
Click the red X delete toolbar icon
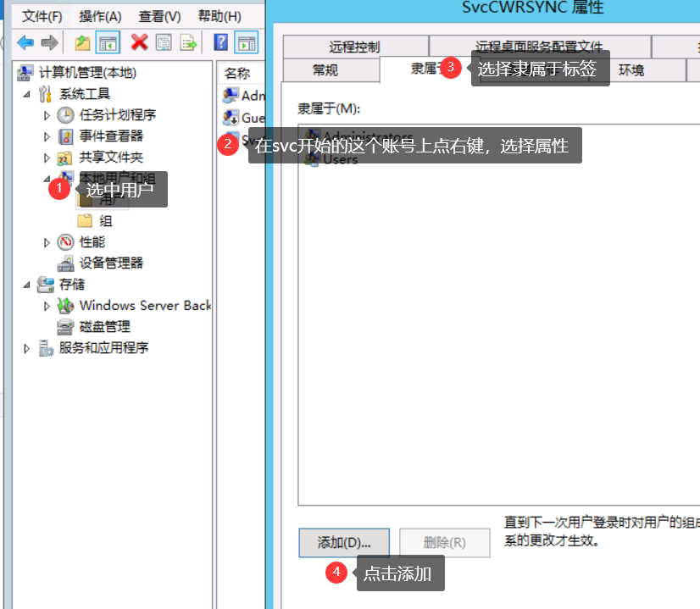point(140,43)
